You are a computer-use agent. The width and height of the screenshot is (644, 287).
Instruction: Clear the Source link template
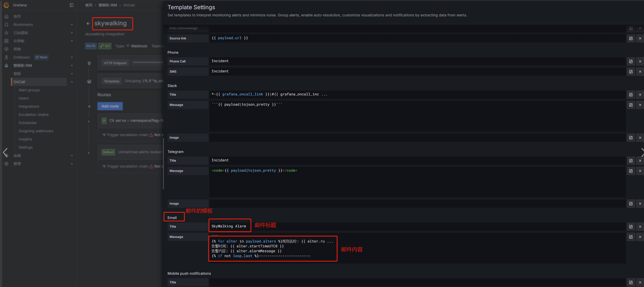[x=640, y=38]
